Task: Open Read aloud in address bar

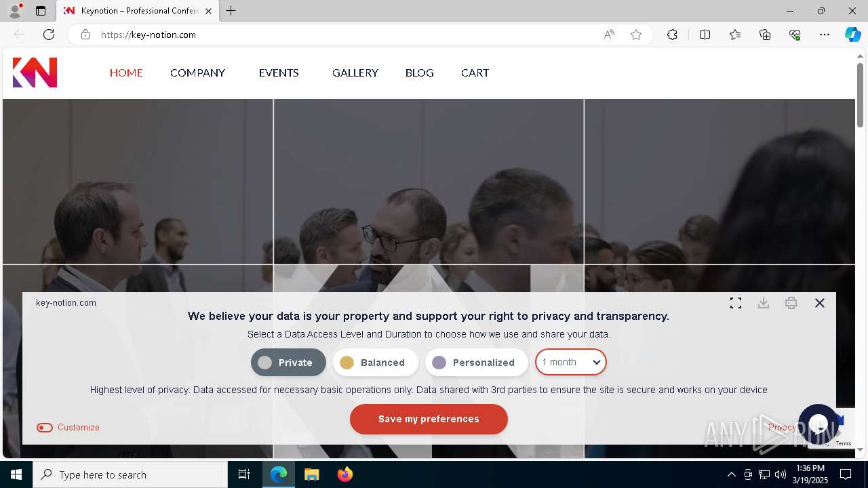Action: coord(609,35)
